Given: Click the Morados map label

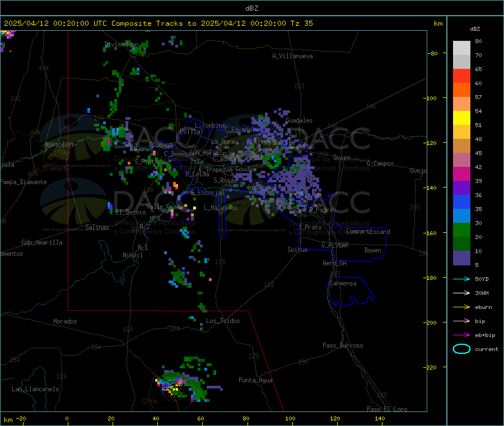Looking at the screenshot, I should pos(65,321).
